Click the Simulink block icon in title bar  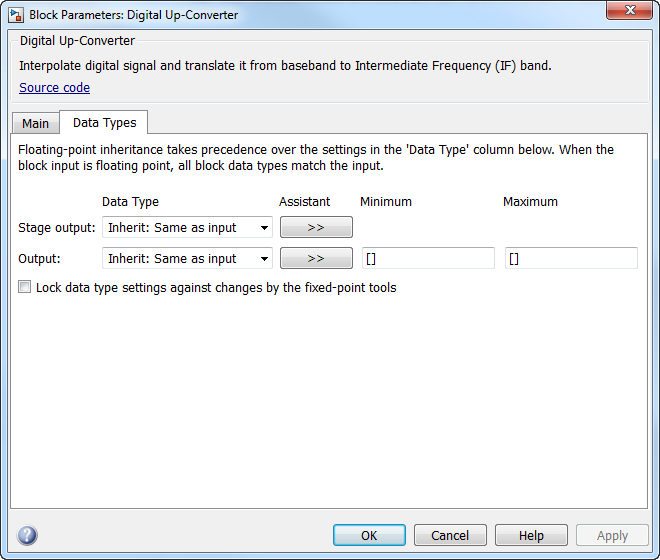(16, 15)
